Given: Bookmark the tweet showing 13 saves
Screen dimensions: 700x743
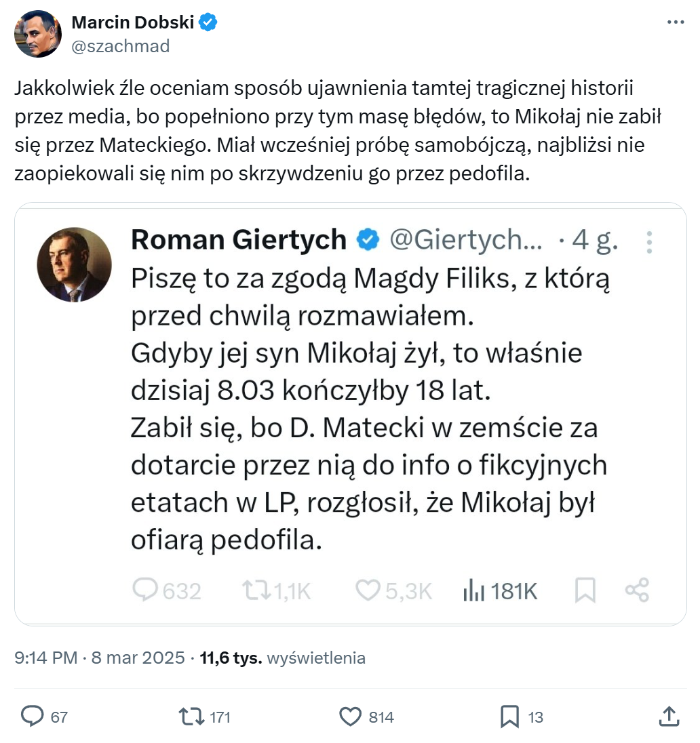Looking at the screenshot, I should click(x=509, y=716).
